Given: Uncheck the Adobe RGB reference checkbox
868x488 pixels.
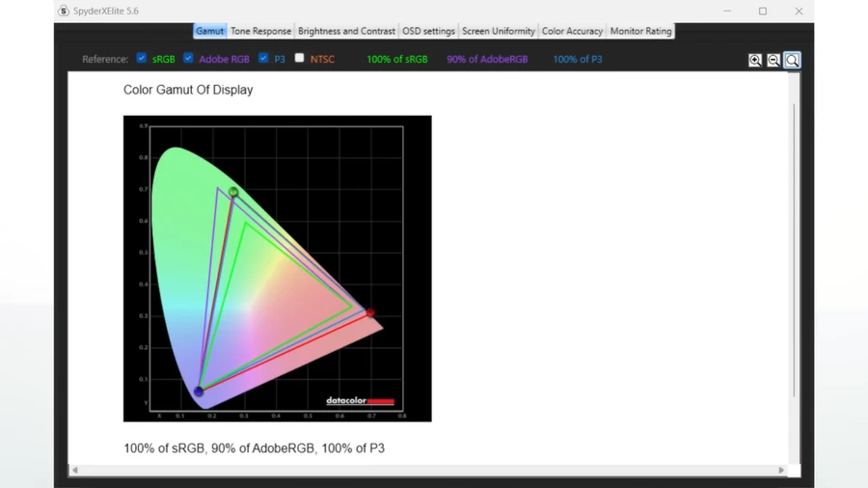Looking at the screenshot, I should (x=188, y=58).
